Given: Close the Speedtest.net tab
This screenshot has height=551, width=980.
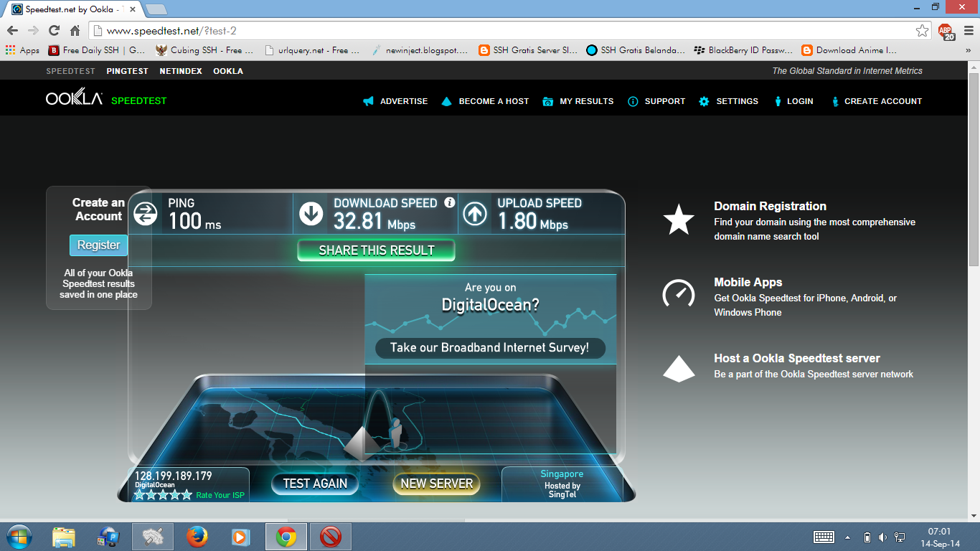Looking at the screenshot, I should (x=133, y=9).
